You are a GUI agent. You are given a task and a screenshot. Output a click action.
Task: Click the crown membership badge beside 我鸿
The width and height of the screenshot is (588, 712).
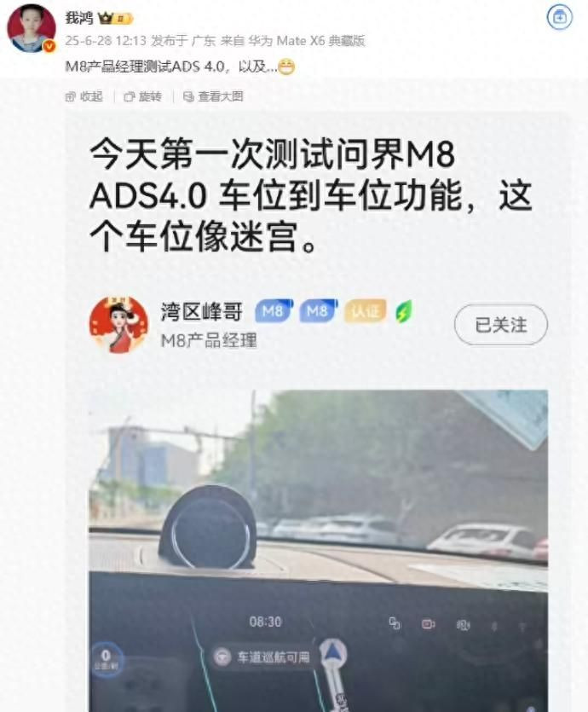(115, 19)
